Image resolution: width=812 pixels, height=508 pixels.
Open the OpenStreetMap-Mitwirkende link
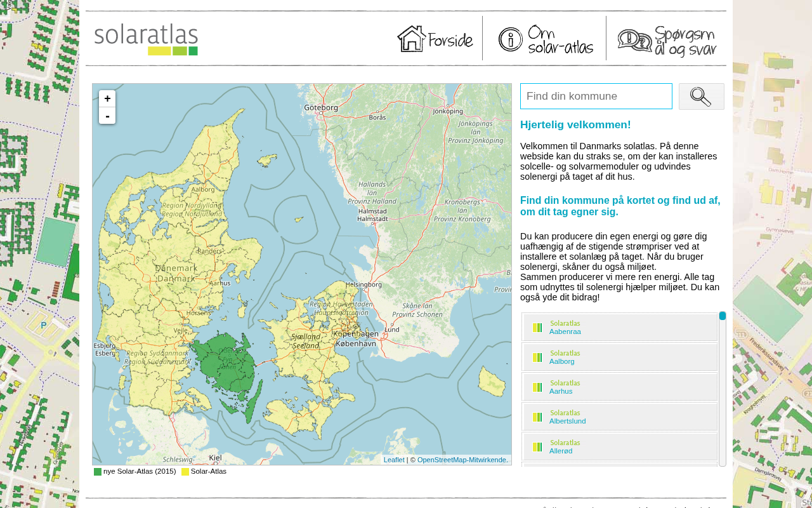pyautogui.click(x=462, y=460)
